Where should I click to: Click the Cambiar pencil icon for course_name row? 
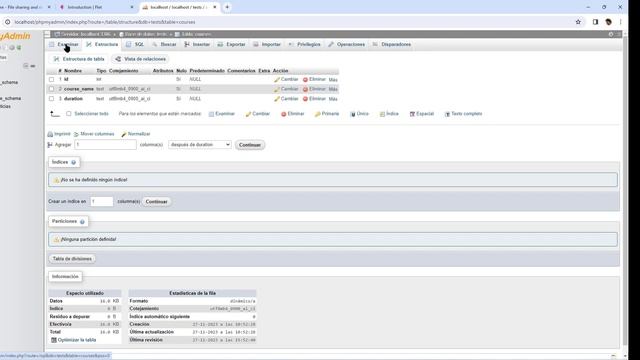[x=277, y=89]
